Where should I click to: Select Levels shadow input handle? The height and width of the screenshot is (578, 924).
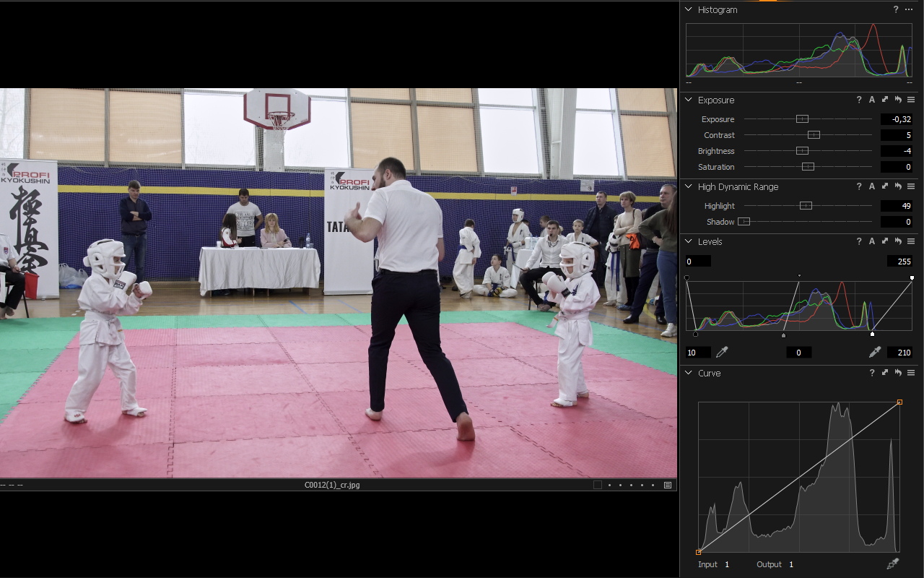[x=695, y=334]
